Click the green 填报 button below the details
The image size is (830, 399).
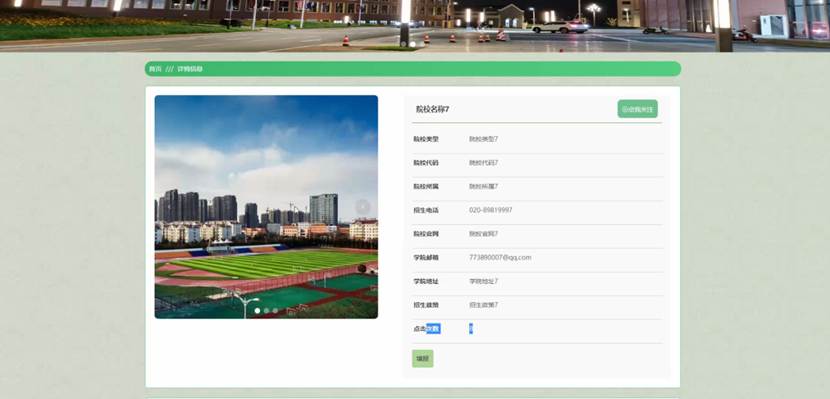pos(422,358)
